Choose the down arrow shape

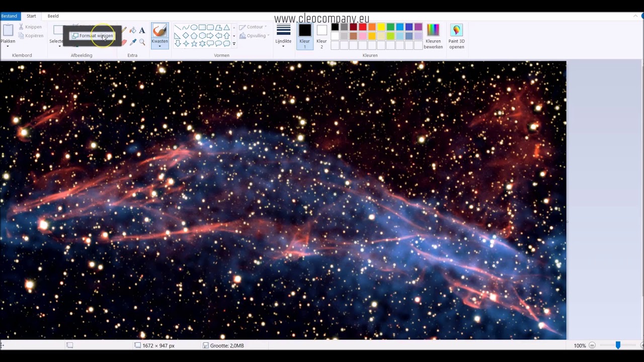click(x=178, y=44)
